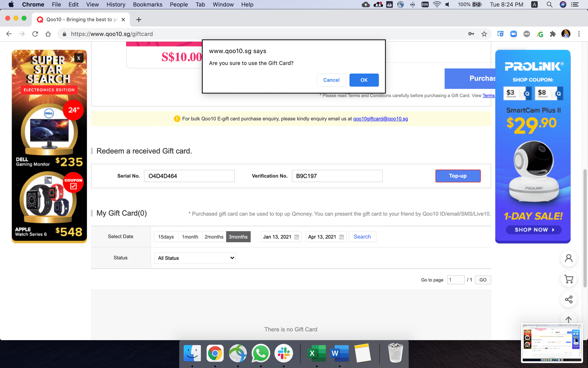Select the 1month date range
The height and width of the screenshot is (368, 588).
pos(190,237)
